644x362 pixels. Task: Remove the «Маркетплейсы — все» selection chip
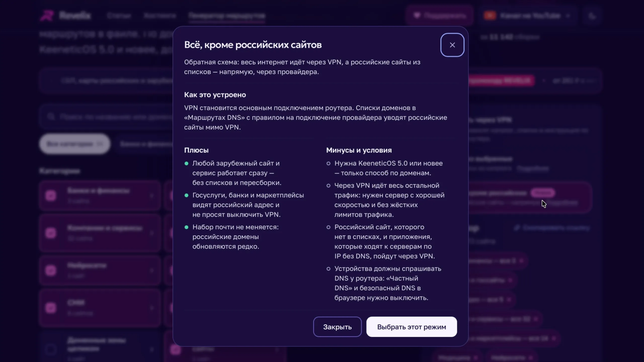coord(554,339)
